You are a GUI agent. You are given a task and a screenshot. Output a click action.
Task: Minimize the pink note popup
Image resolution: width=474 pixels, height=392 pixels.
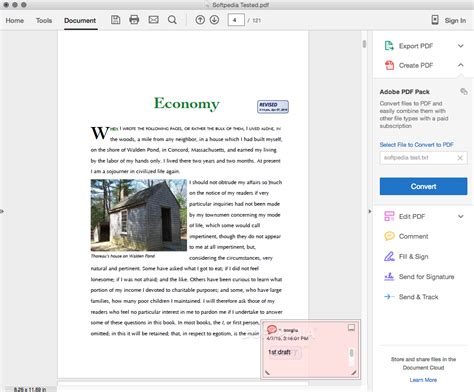[x=351, y=328]
